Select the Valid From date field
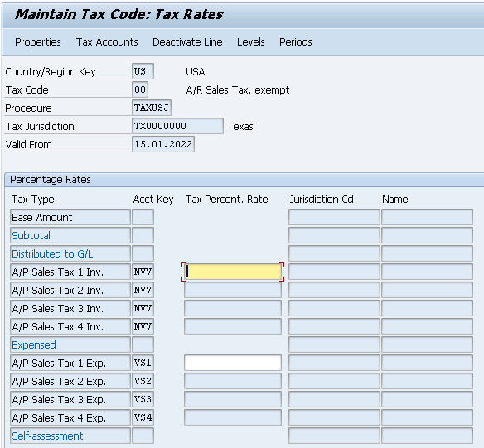This screenshot has height=448, width=484. point(163,144)
